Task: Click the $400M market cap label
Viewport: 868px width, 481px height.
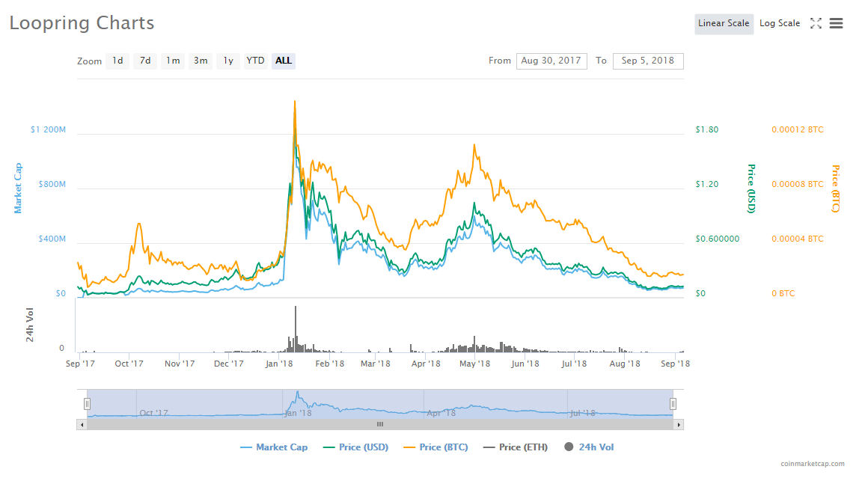Action: tap(52, 239)
